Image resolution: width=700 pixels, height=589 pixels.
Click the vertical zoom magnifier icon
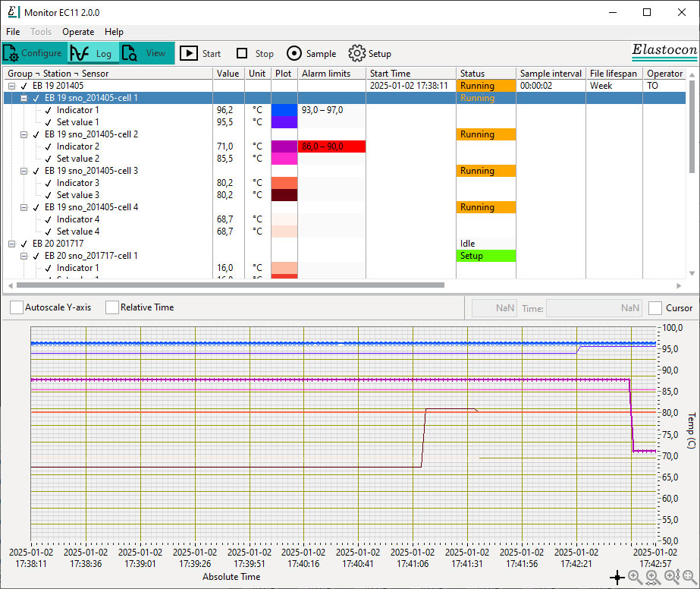coord(672,577)
